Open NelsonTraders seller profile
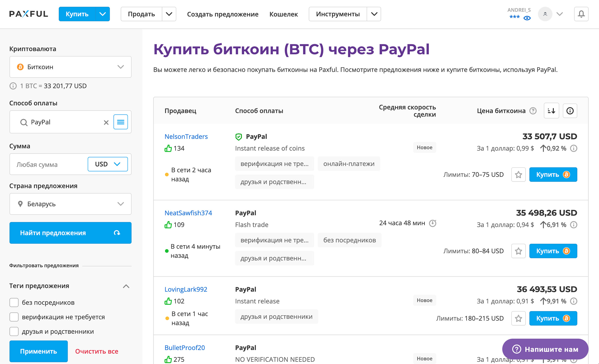599x364 pixels. 186,136
